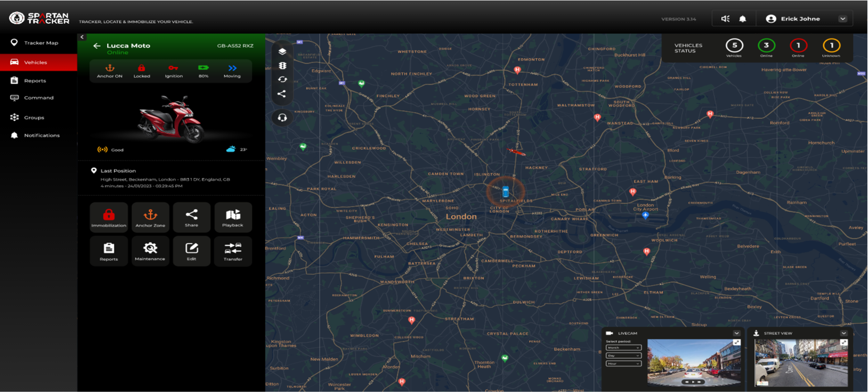
Task: Click the Ignition key status icon
Action: coord(173,68)
